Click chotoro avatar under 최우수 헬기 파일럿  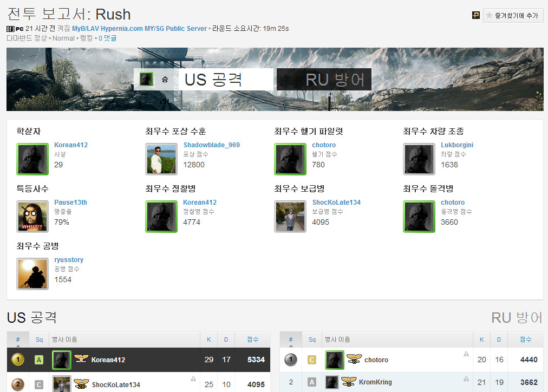[x=290, y=159]
